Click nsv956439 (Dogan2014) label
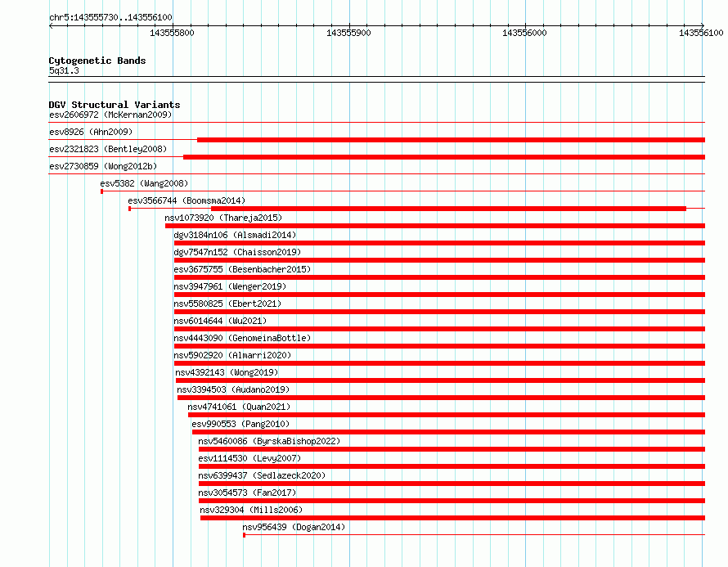The image size is (728, 567). click(x=294, y=527)
